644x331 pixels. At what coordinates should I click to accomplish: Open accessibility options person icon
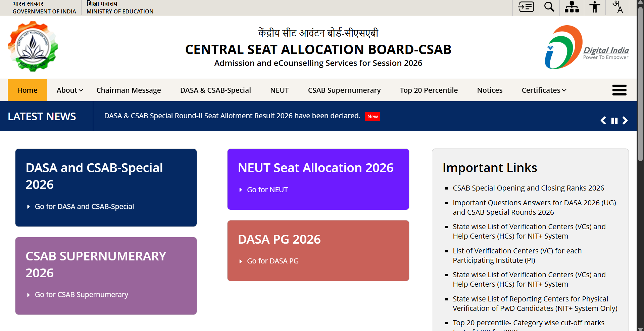coord(595,7)
